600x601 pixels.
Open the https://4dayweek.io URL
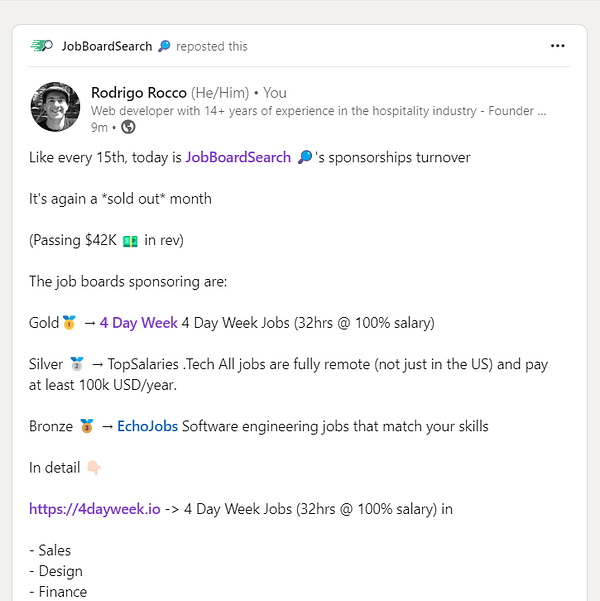pos(95,509)
